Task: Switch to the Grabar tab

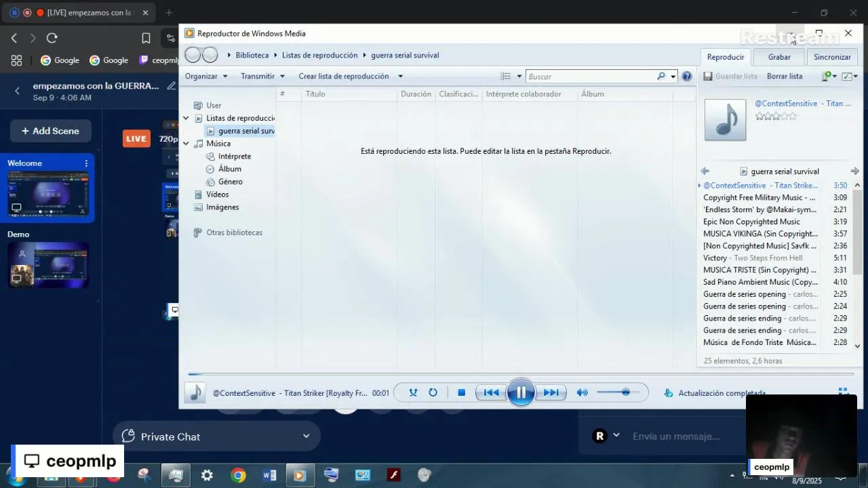Action: (x=779, y=57)
